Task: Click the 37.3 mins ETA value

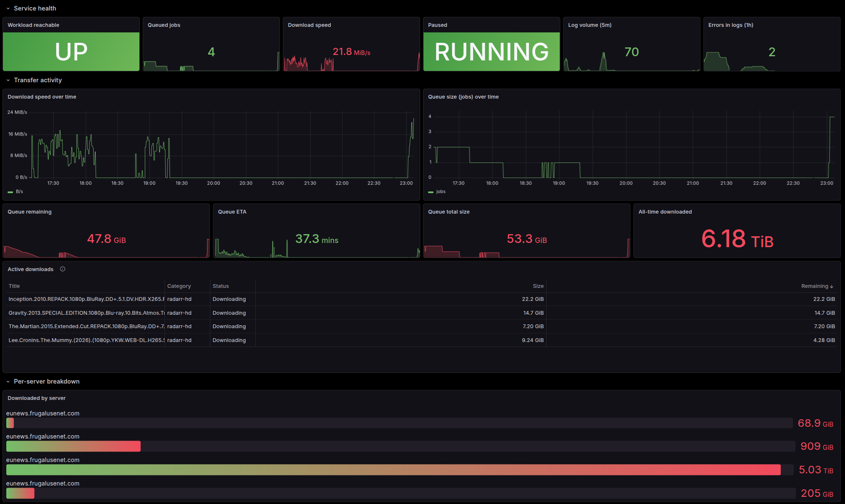Action: pos(317,239)
